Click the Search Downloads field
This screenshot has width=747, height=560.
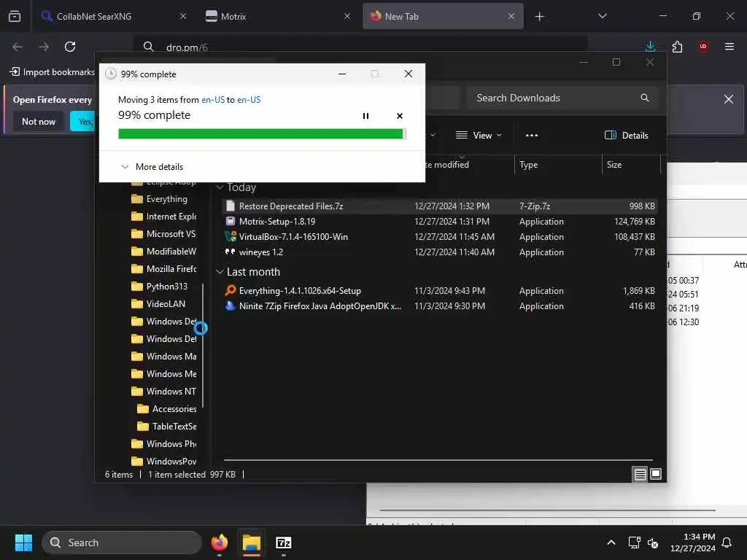[562, 98]
